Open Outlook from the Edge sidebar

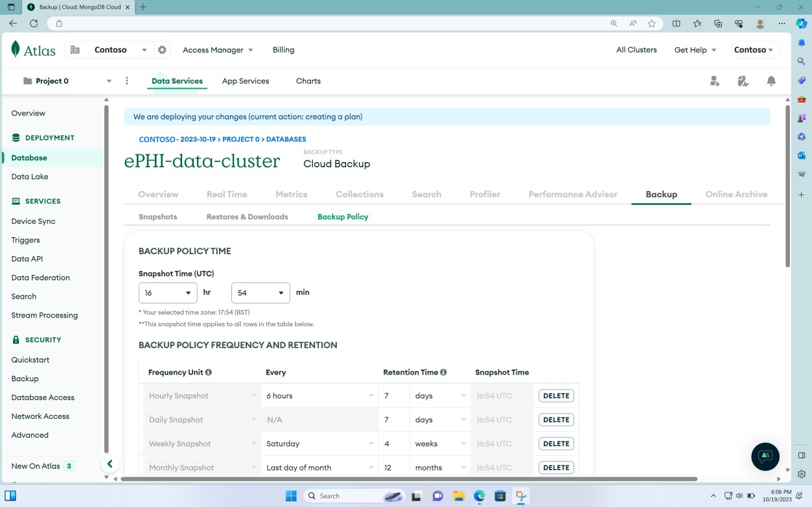(802, 155)
